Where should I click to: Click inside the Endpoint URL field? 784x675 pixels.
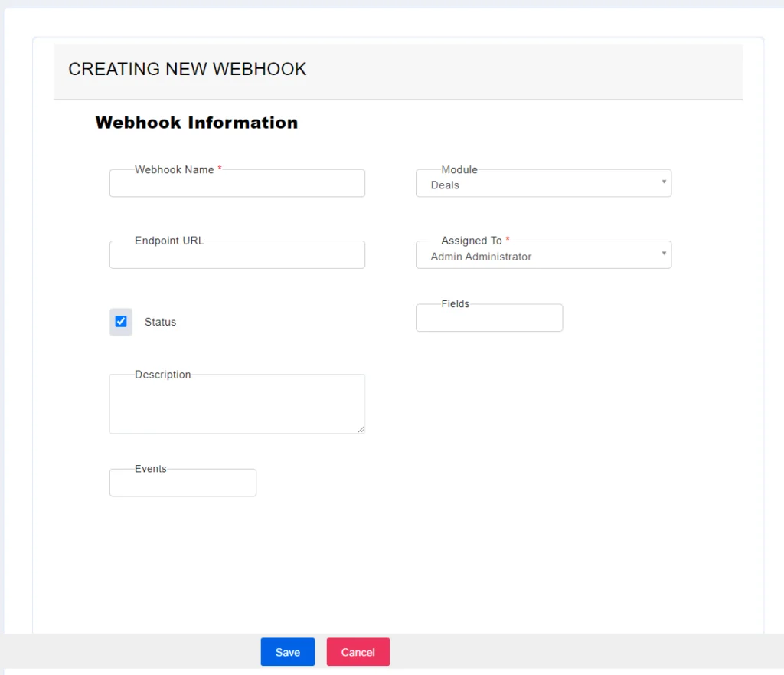[x=237, y=254]
